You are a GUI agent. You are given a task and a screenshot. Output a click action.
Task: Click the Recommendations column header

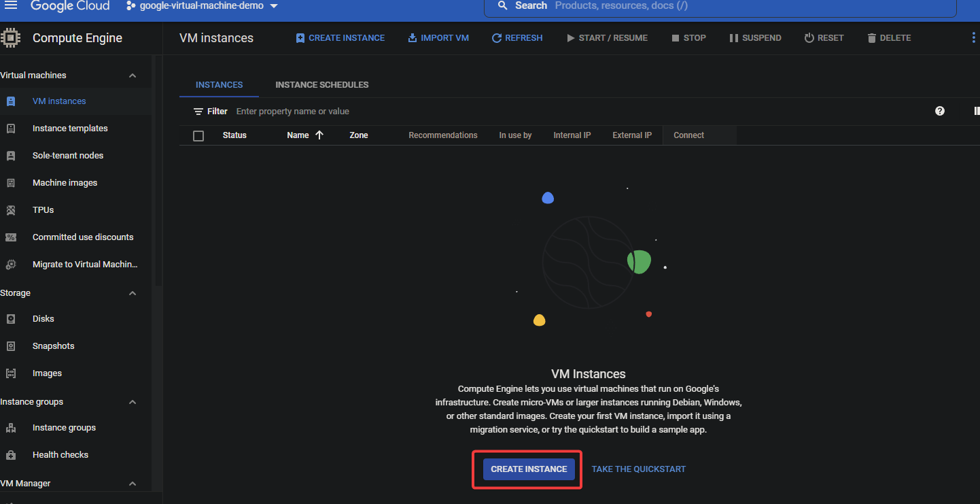[443, 135]
